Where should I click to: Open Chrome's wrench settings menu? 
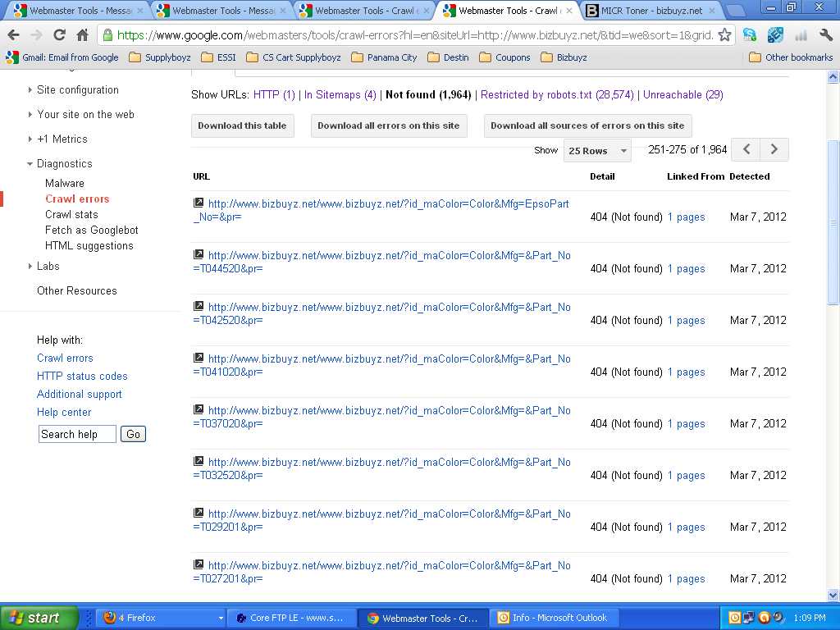click(x=825, y=35)
